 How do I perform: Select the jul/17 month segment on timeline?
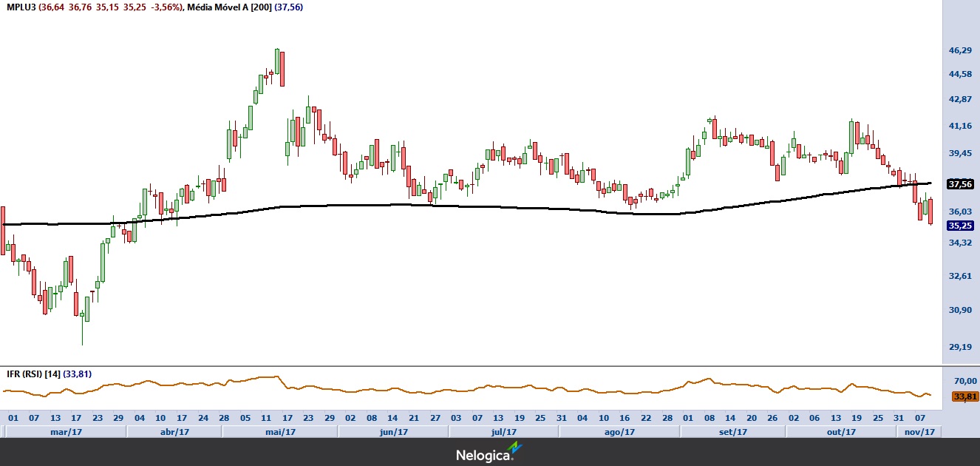click(503, 432)
